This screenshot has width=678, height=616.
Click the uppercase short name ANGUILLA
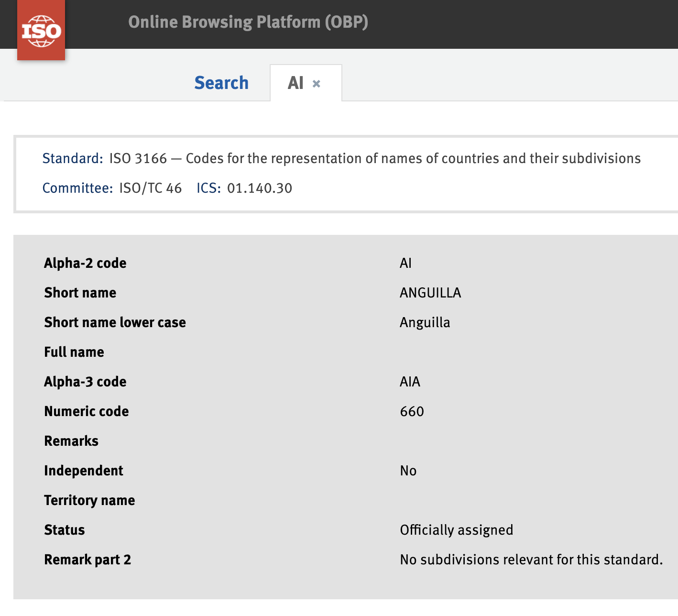pos(430,293)
